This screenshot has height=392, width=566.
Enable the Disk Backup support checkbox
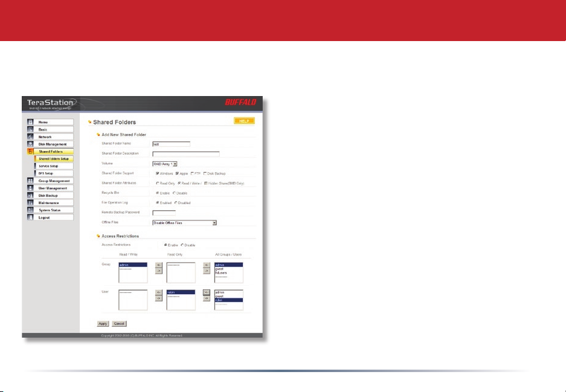205,173
